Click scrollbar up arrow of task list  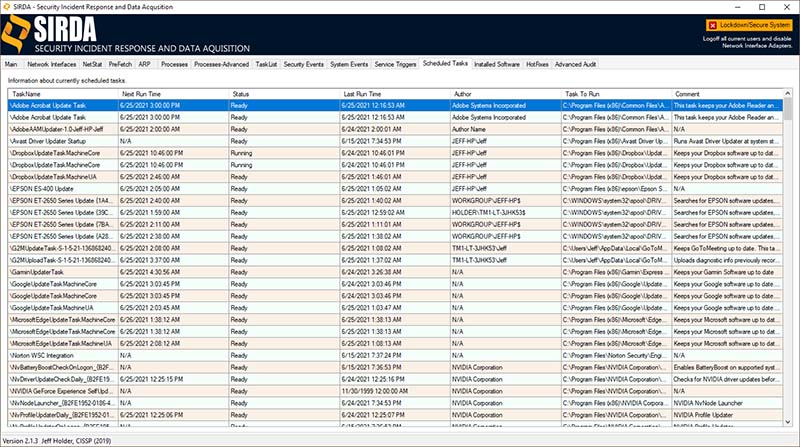point(788,94)
